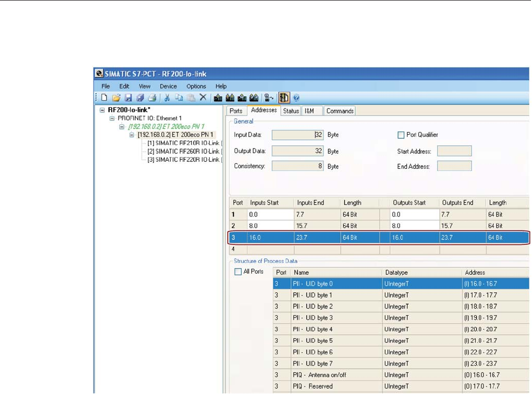Click the Cut scissors icon
Image resolution: width=532 pixels, height=394 pixels.
click(167, 98)
